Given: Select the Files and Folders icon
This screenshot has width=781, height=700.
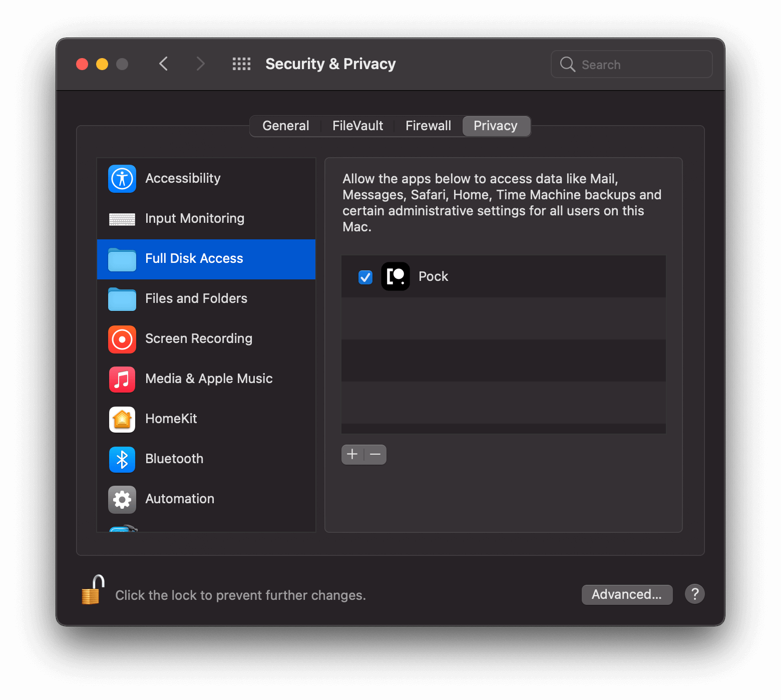Looking at the screenshot, I should coord(122,299).
